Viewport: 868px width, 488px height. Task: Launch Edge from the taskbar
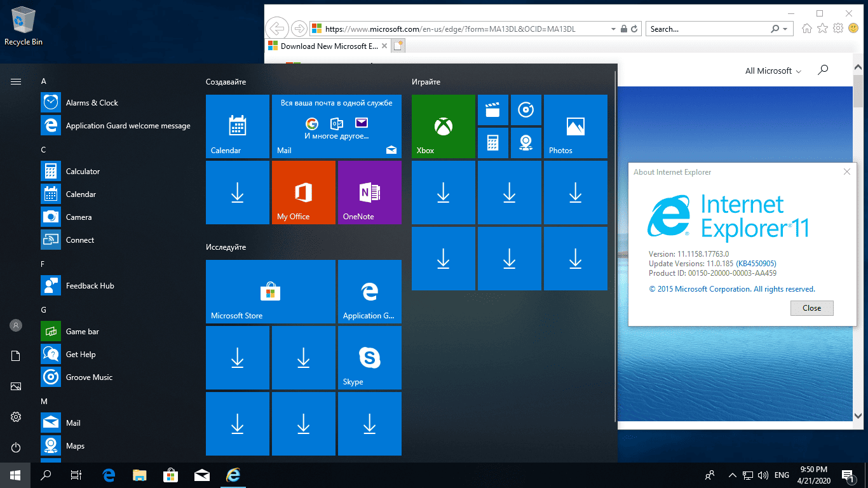point(109,475)
